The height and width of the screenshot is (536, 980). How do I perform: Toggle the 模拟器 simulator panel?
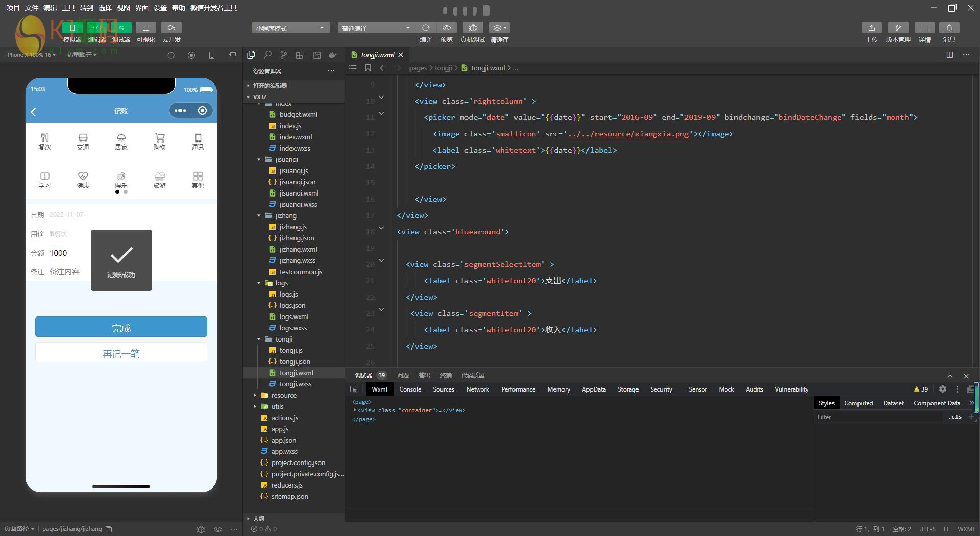[x=72, y=28]
